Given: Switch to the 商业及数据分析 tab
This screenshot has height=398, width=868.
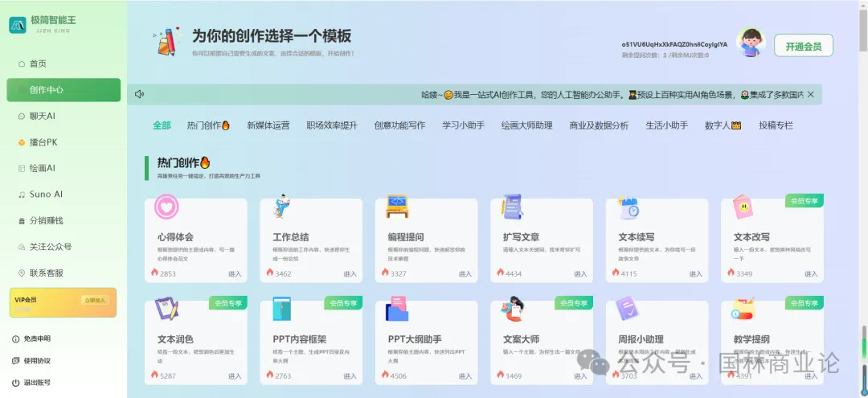Looking at the screenshot, I should (x=599, y=125).
